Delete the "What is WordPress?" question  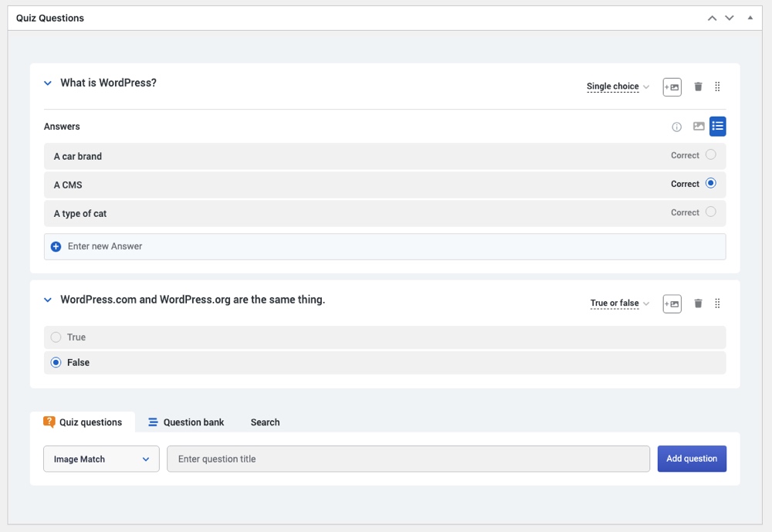(698, 87)
